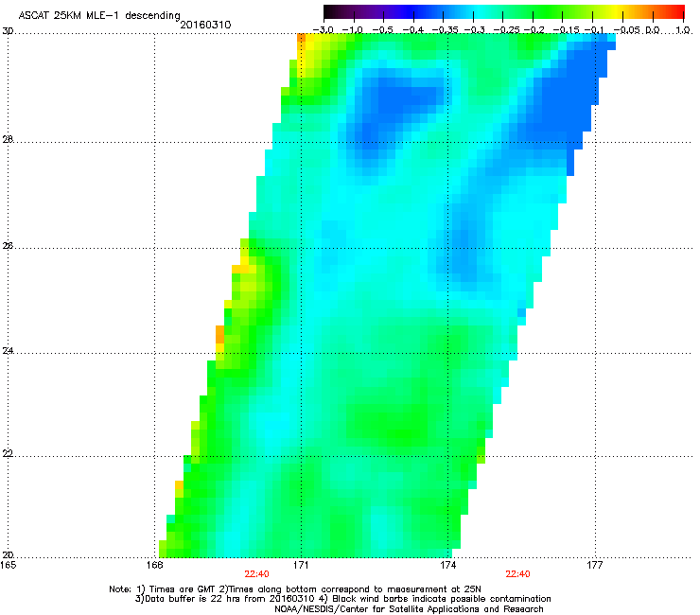Click the red 22:40 time between 174 and 177
This screenshot has width=700, height=615.
[x=517, y=574]
